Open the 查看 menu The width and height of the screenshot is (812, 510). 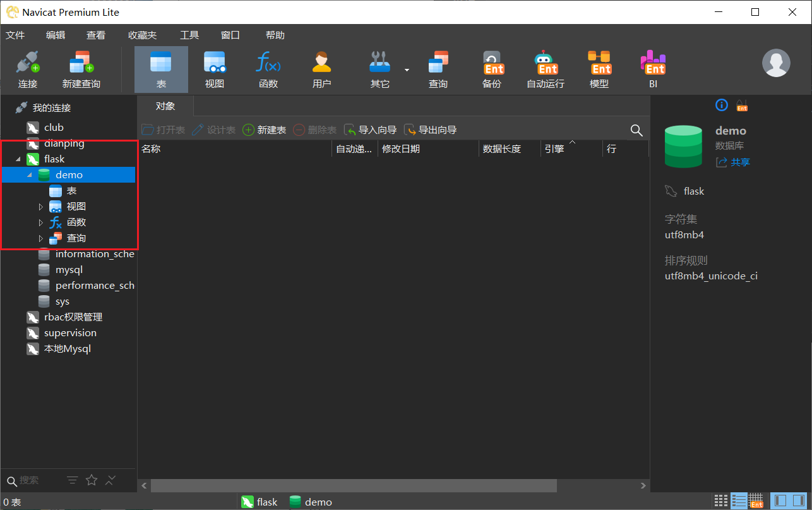point(96,35)
